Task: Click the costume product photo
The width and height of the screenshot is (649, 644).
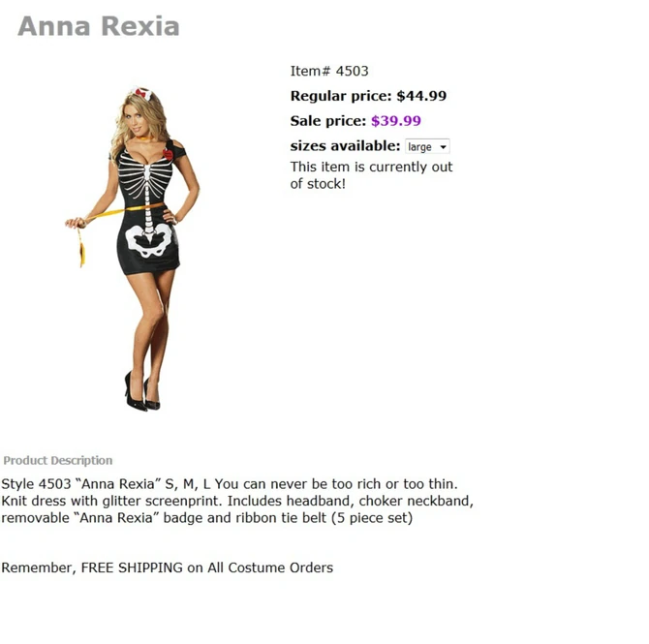Action: point(136,248)
